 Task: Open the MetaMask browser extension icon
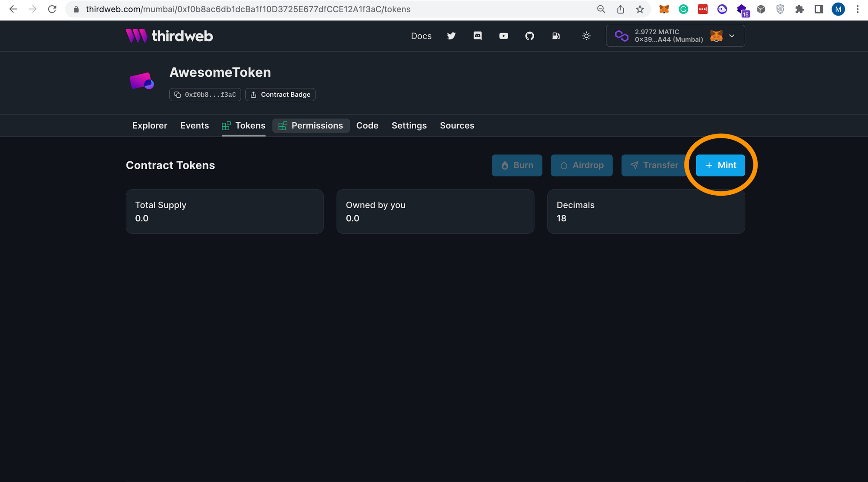click(x=664, y=9)
